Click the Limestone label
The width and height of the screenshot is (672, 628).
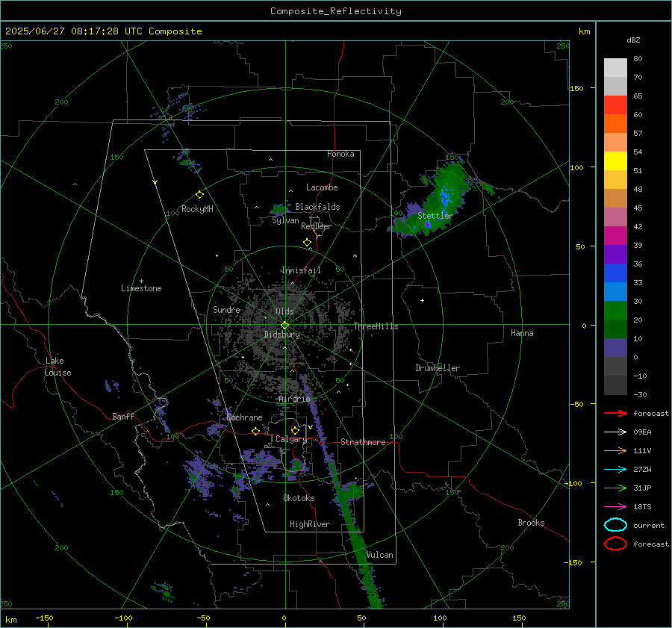coord(141,288)
